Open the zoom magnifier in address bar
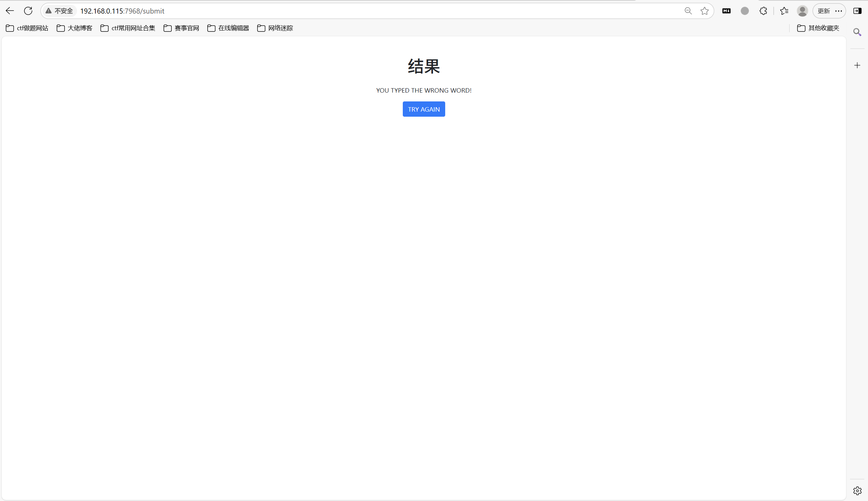 (688, 11)
